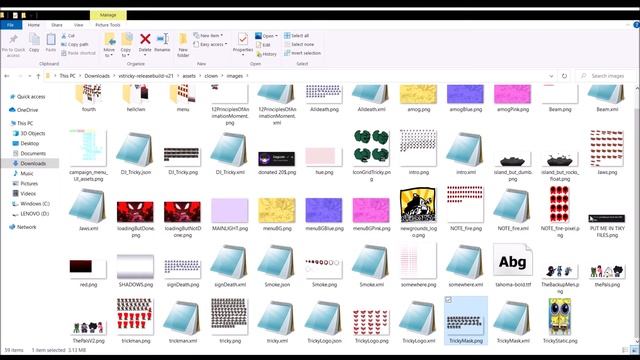Open History from the ribbon

tap(267, 54)
